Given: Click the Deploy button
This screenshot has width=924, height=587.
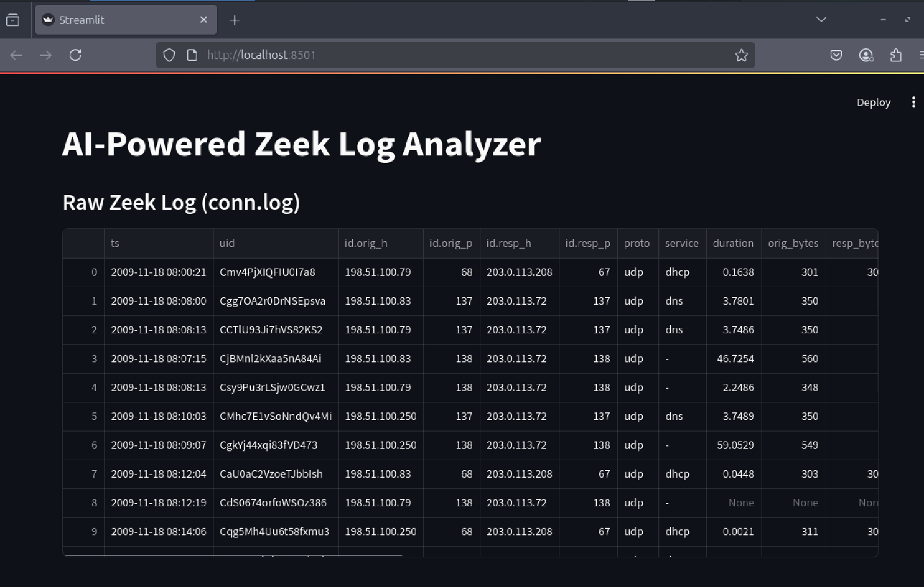Looking at the screenshot, I should click(873, 103).
